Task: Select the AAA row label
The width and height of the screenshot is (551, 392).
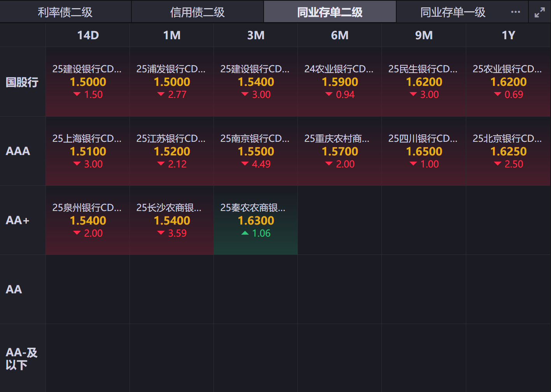Action: tap(18, 151)
